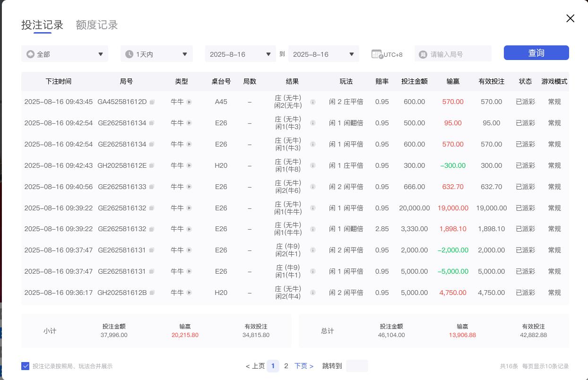Switch to the 额度记录 tab
The height and width of the screenshot is (380, 588).
pyautogui.click(x=96, y=25)
